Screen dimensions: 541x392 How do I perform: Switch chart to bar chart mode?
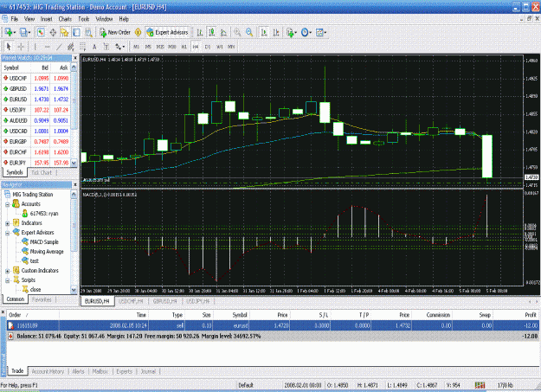point(200,32)
